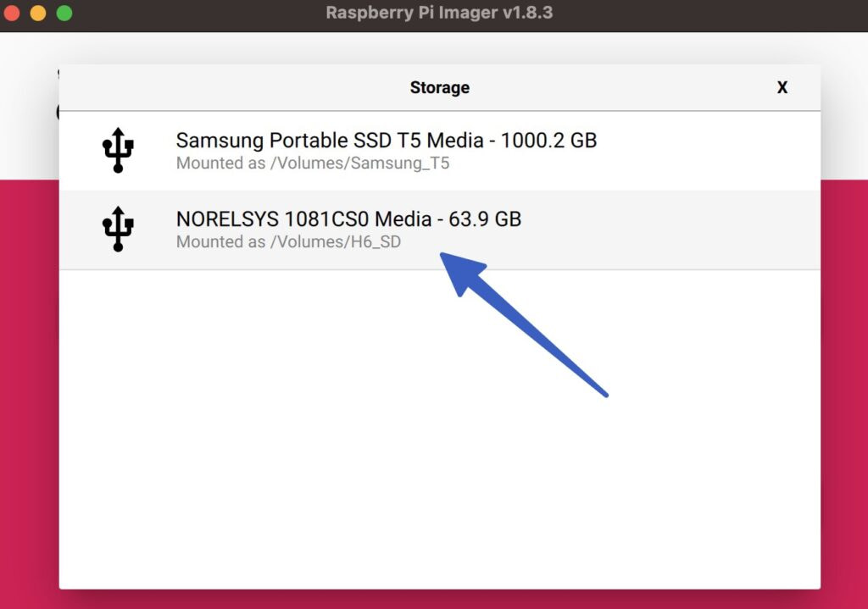Click the green macOS zoom button
The height and width of the screenshot is (609, 868).
(x=63, y=14)
